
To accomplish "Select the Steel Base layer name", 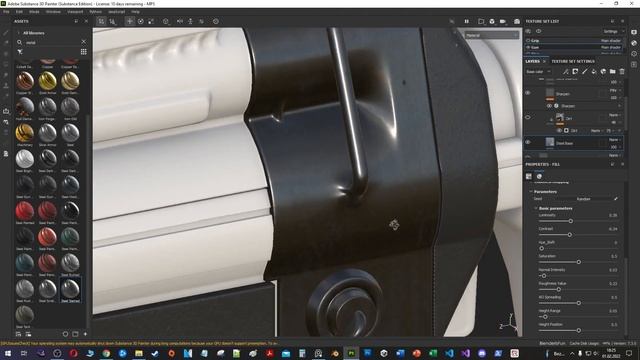I will [x=564, y=143].
